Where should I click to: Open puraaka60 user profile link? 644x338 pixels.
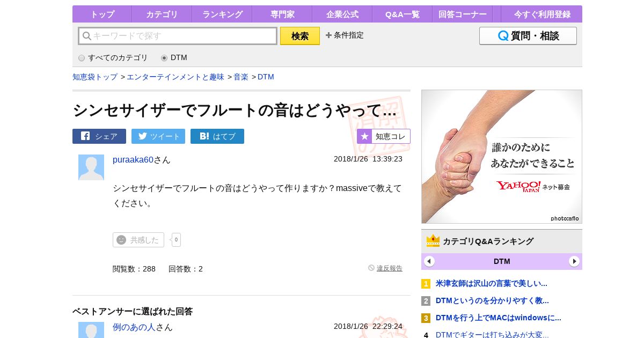pyautogui.click(x=133, y=159)
